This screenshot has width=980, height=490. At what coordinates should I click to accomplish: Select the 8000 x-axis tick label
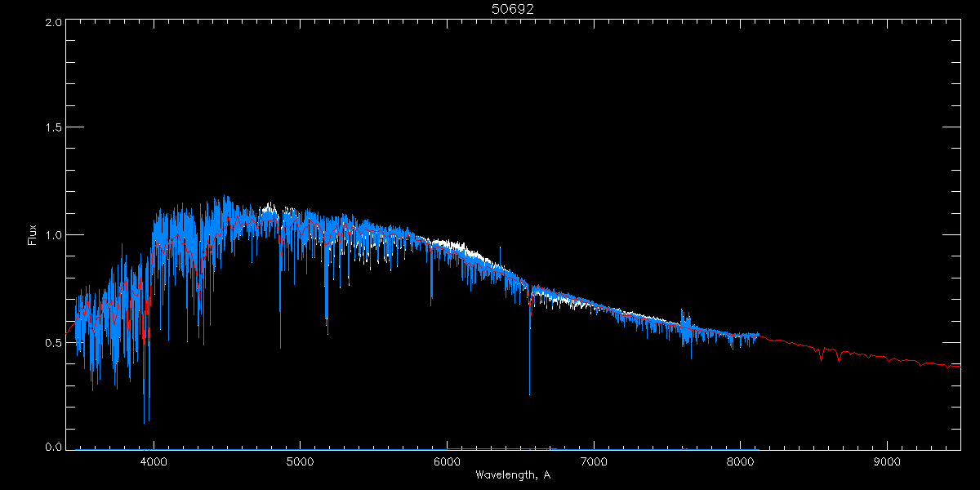coord(740,461)
